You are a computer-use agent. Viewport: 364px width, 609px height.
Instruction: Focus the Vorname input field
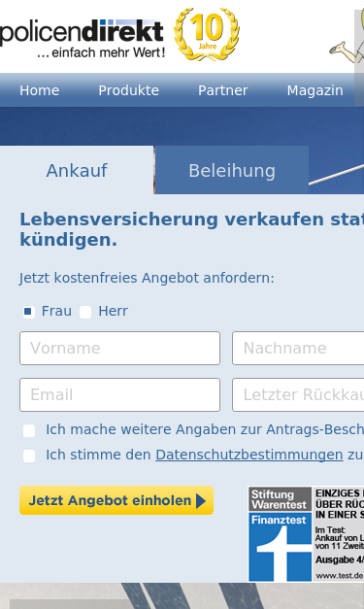(120, 349)
